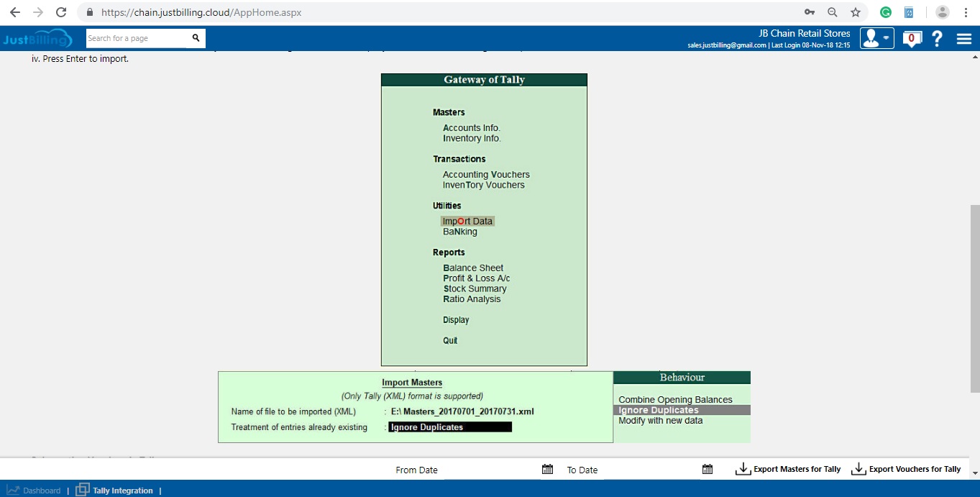Click the file name 'E:\ Masters_20170701_20170731.xml'

click(462, 412)
